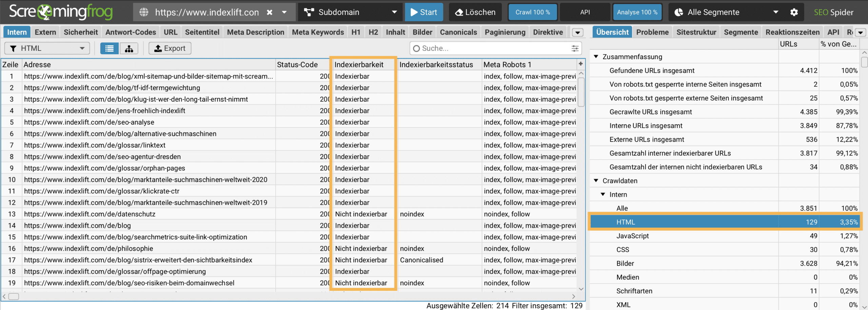The width and height of the screenshot is (868, 310).
Task: Select the CSS row in overview
Action: [725, 250]
